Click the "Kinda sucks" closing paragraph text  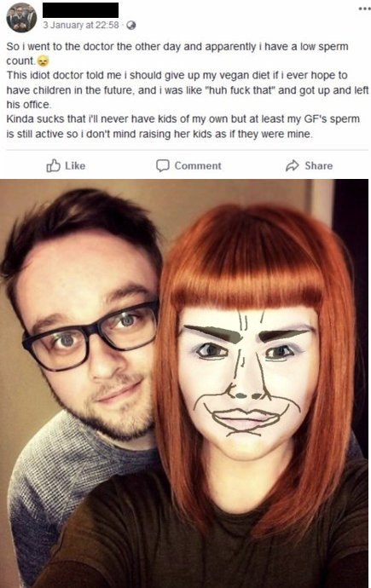pos(183,126)
